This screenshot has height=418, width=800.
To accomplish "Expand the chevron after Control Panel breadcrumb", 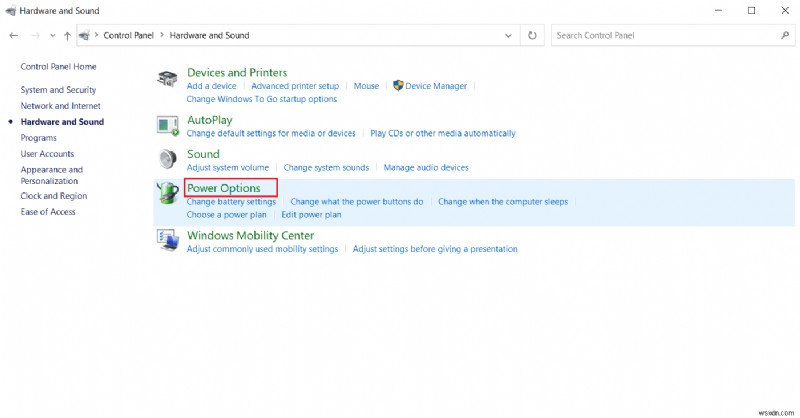I will pos(162,35).
